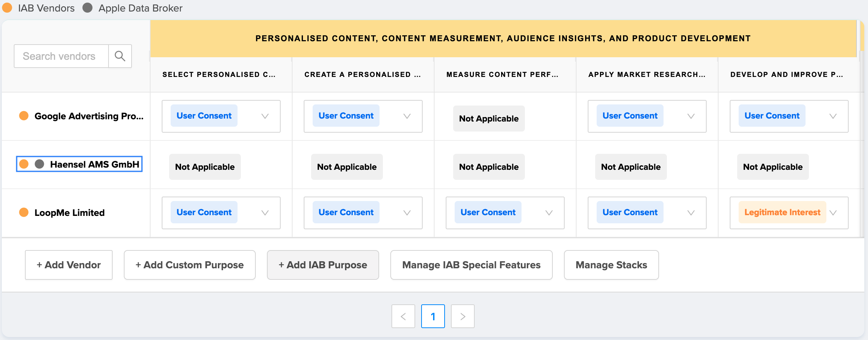868x340 pixels.
Task: Open Google's Select Personalised Content consent dropdown
Action: (x=221, y=116)
